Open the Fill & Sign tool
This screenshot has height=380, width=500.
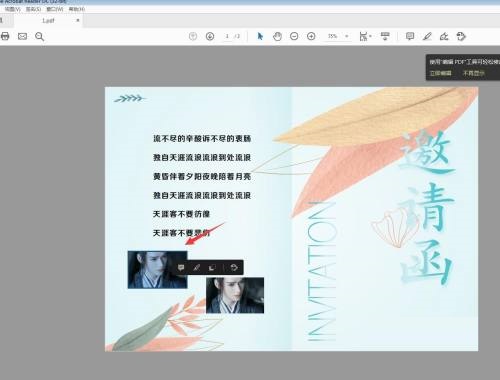point(444,36)
